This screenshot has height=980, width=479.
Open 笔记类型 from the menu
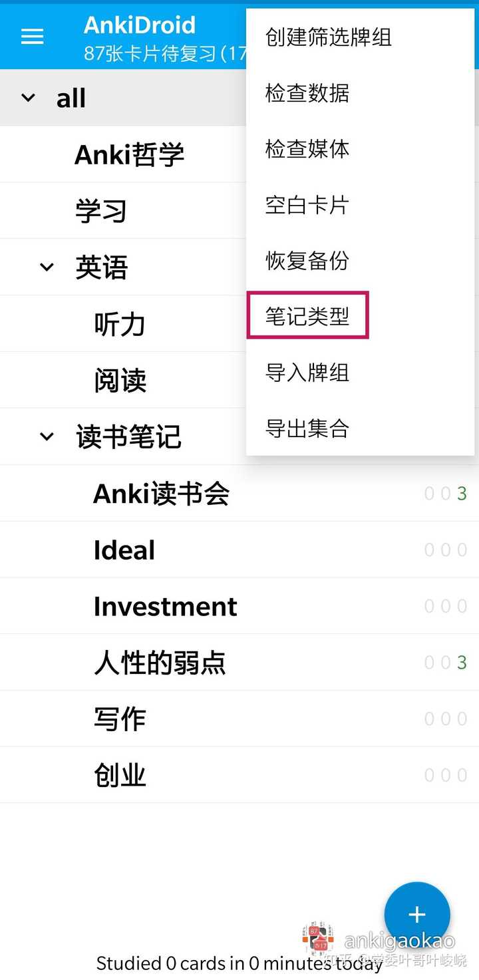pyautogui.click(x=307, y=316)
